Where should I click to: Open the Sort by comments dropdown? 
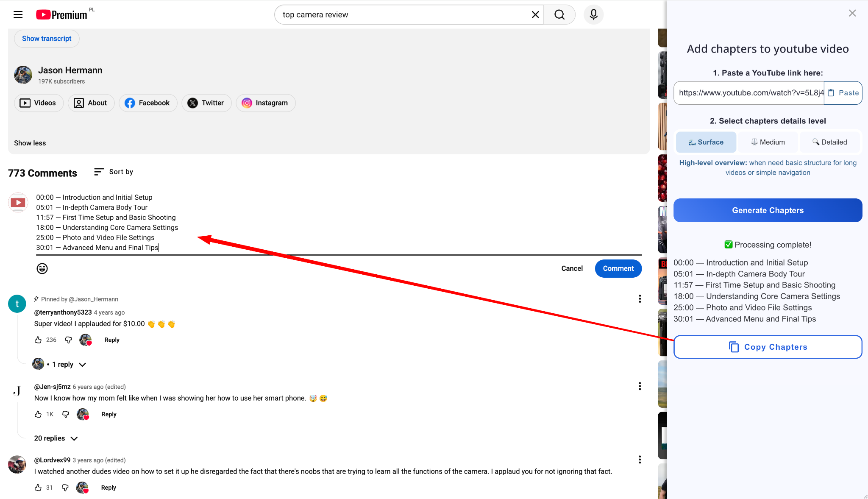(114, 172)
